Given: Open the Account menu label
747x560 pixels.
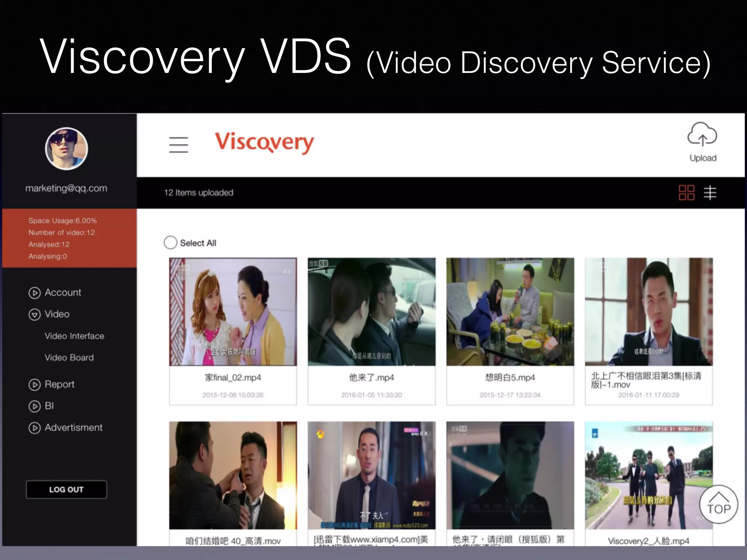Looking at the screenshot, I should point(63,292).
